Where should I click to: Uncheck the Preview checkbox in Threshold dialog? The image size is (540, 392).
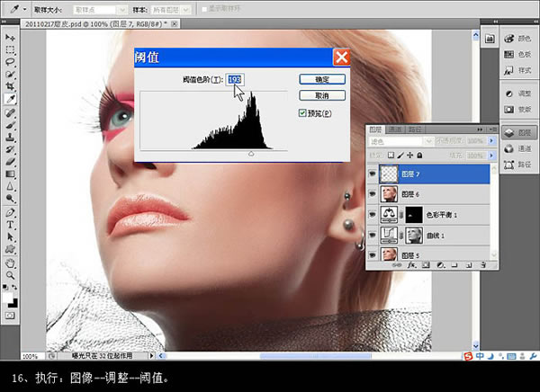click(x=302, y=113)
